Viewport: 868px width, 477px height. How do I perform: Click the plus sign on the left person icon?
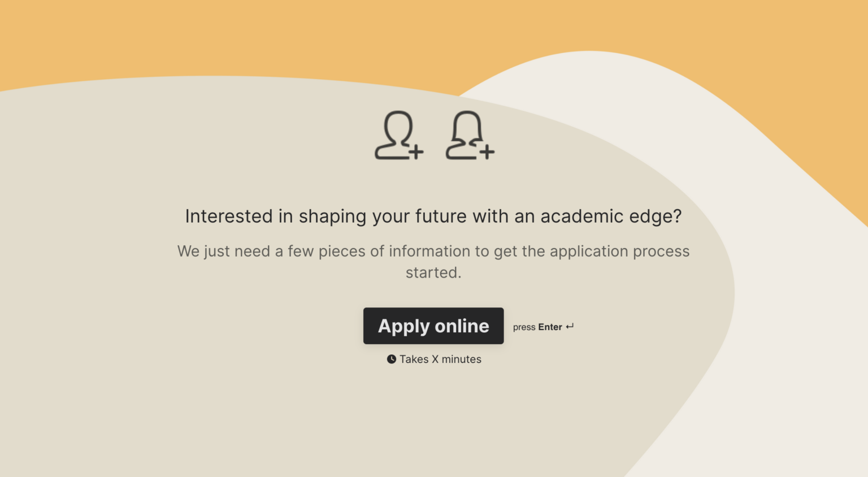[416, 151]
